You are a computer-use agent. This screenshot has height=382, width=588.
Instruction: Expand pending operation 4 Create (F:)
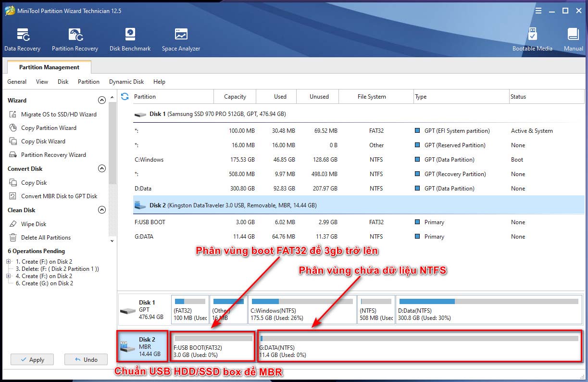pos(8,276)
